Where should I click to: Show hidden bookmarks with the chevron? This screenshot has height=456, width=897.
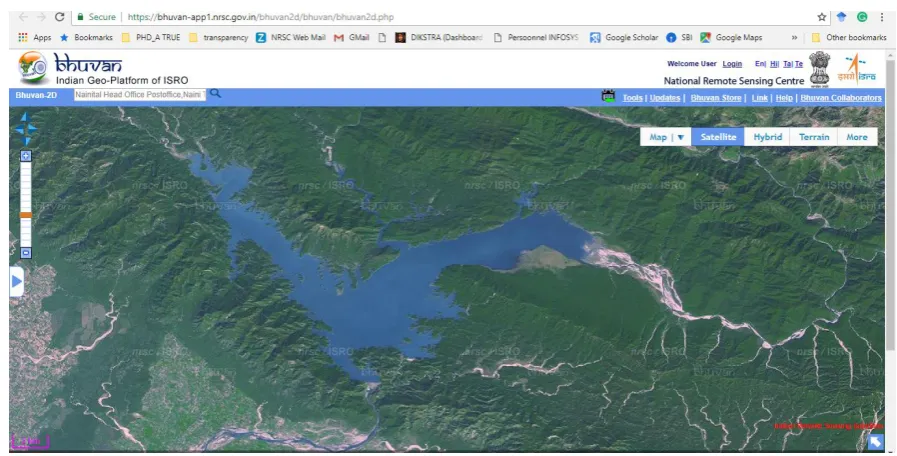794,37
